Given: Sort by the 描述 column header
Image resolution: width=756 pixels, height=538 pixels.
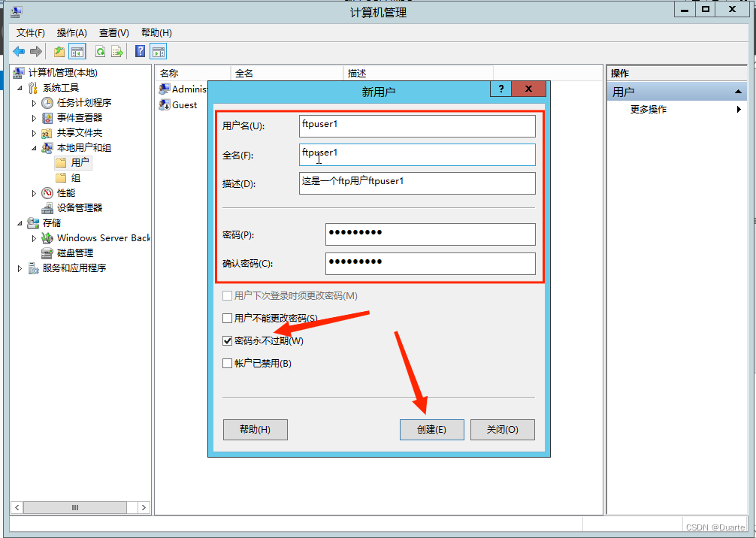Looking at the screenshot, I should click(x=418, y=74).
